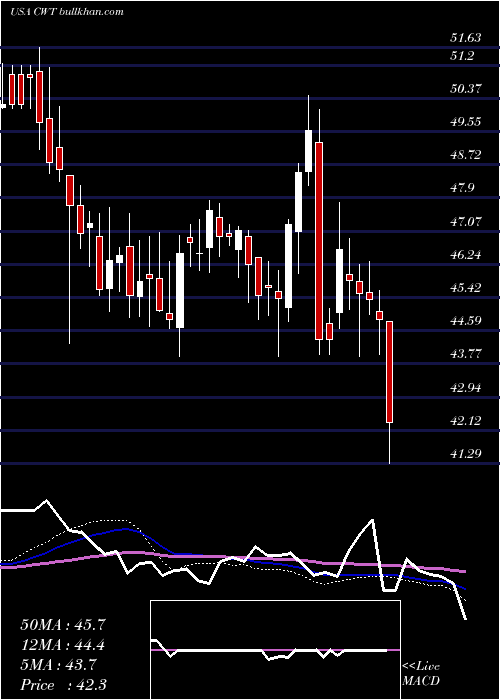Viewport: 500px width, 700px height.
Task: Select the 44.59 price level label
Action: [466, 321]
